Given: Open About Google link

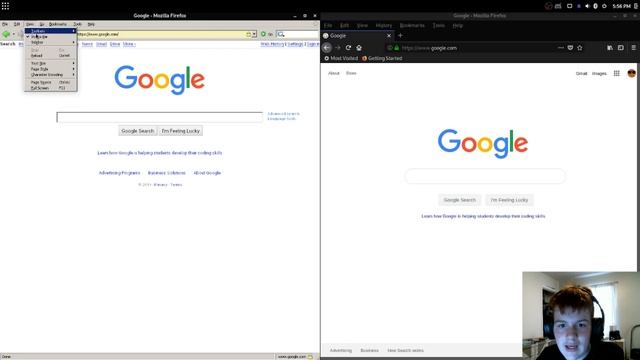Looking at the screenshot, I should point(207,173).
